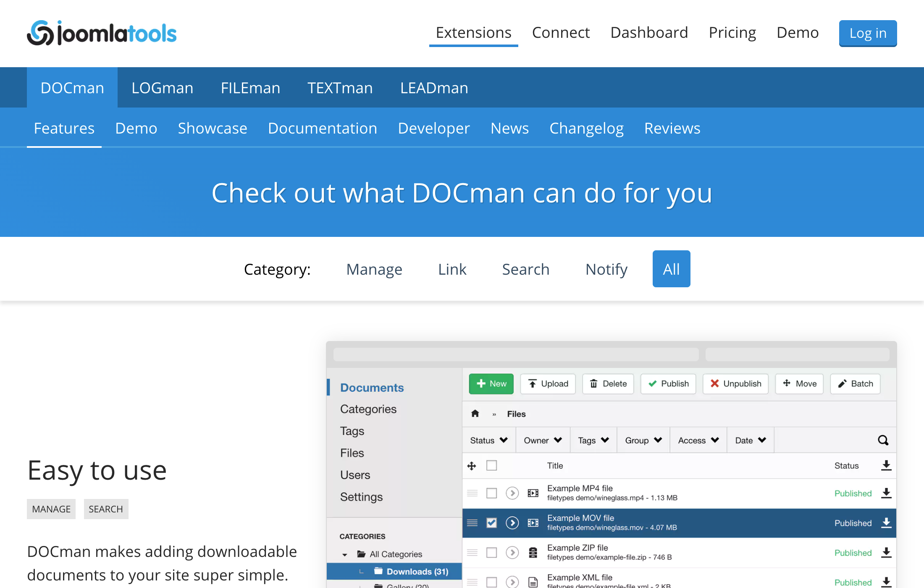
Task: Go to Dashboard in top navigation
Action: [649, 33]
